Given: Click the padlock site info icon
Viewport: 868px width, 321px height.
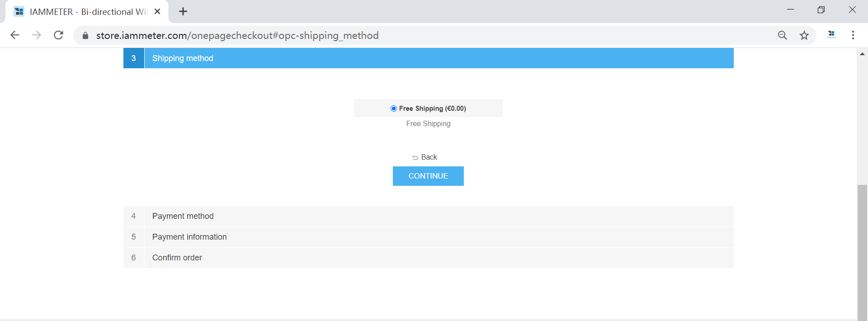Looking at the screenshot, I should [x=85, y=36].
